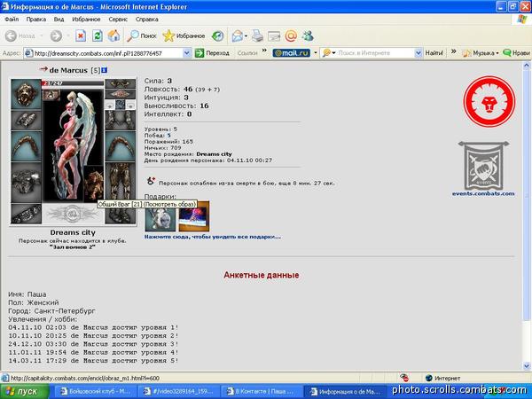Click the page scrollbar up arrow
The width and height of the screenshot is (532, 399).
(x=527, y=66)
